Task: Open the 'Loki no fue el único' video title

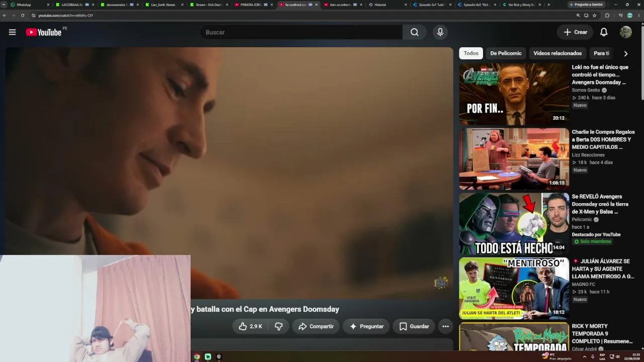Action: [600, 74]
